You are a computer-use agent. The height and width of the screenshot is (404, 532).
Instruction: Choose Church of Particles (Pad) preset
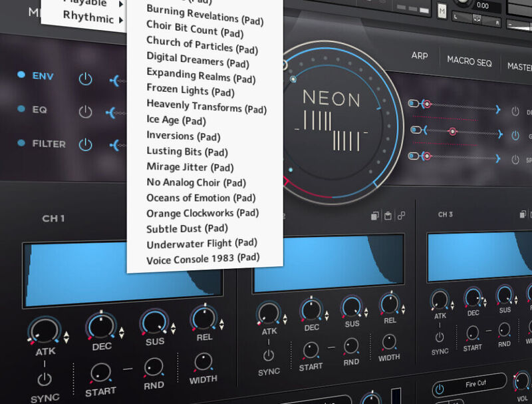pyautogui.click(x=202, y=45)
